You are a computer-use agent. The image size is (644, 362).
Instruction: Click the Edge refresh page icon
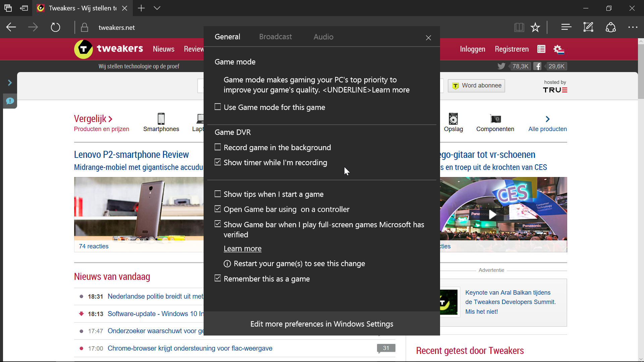55,27
